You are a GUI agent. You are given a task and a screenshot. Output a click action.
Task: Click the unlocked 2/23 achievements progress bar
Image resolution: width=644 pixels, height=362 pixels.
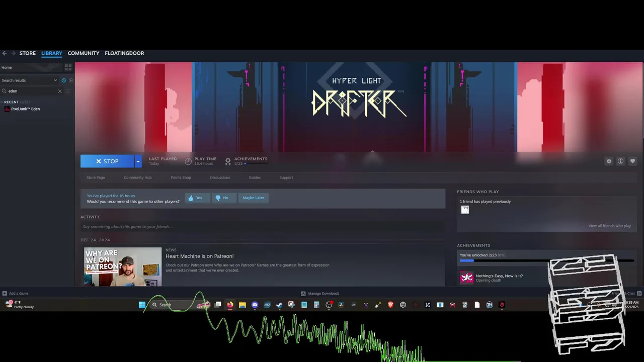(x=546, y=261)
